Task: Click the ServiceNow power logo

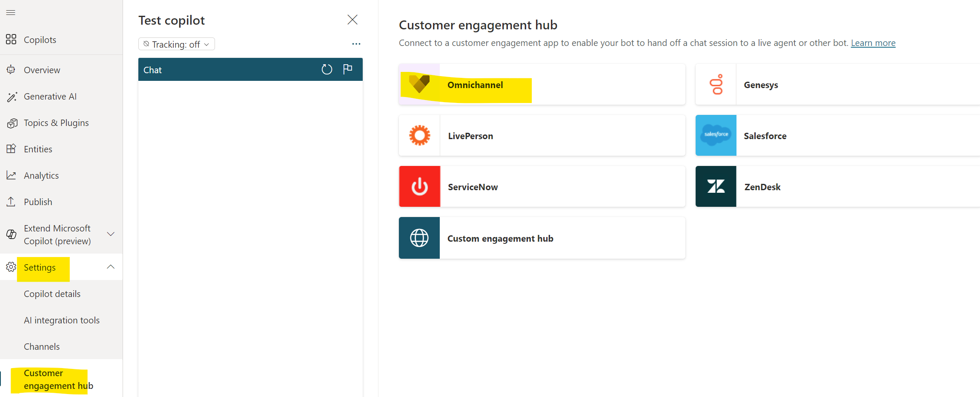Action: point(420,186)
